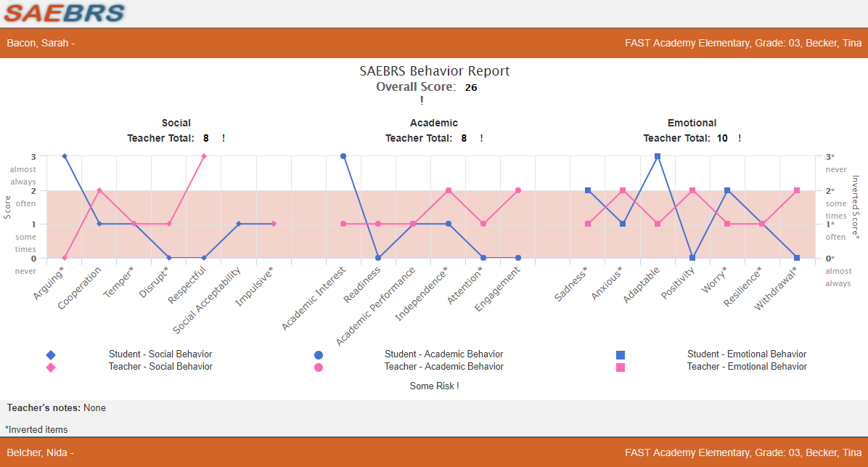
Task: Select the student's Arguing data point at 3
Action: [65, 156]
